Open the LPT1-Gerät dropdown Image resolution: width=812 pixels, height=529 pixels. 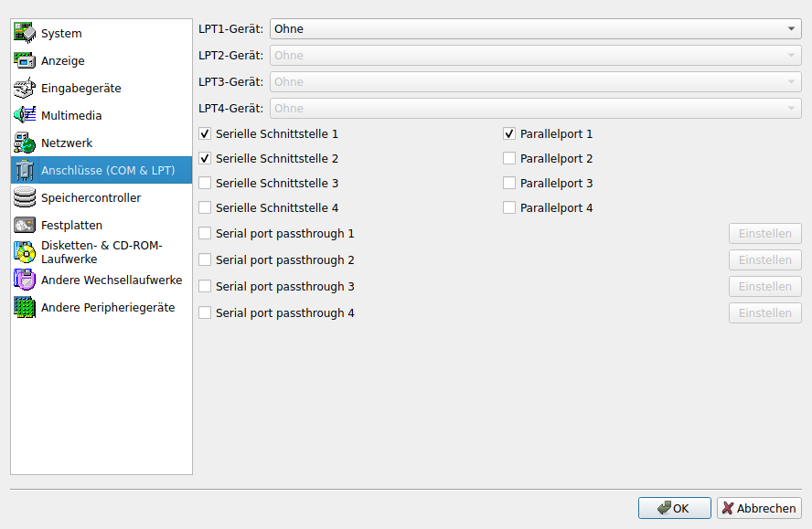tap(535, 29)
